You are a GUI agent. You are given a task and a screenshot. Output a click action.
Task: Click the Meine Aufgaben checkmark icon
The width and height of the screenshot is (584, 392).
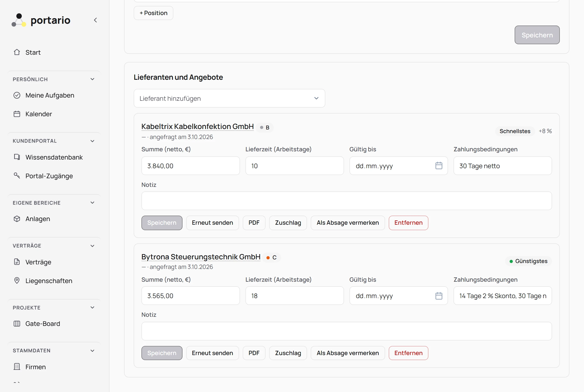coord(17,95)
